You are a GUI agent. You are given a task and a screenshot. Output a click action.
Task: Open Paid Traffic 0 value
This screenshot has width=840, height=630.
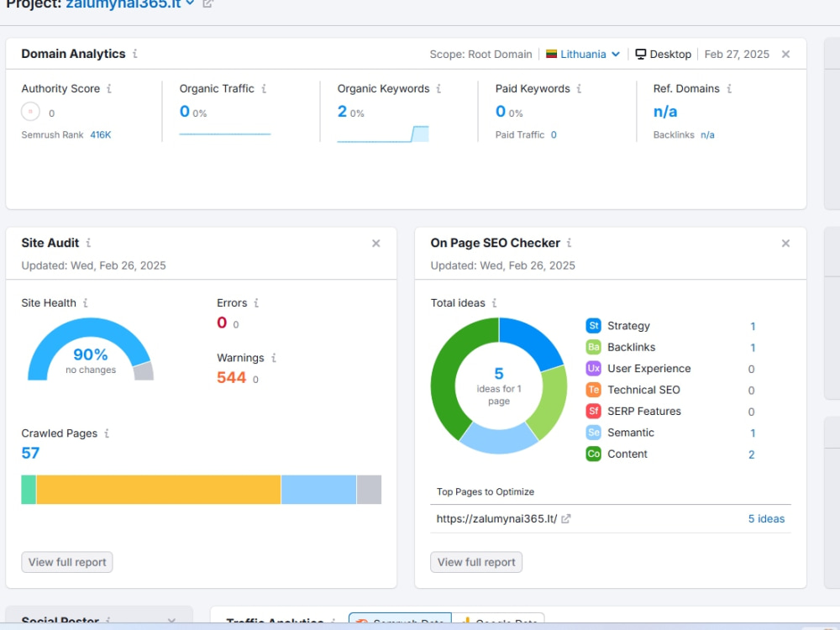[x=554, y=135]
